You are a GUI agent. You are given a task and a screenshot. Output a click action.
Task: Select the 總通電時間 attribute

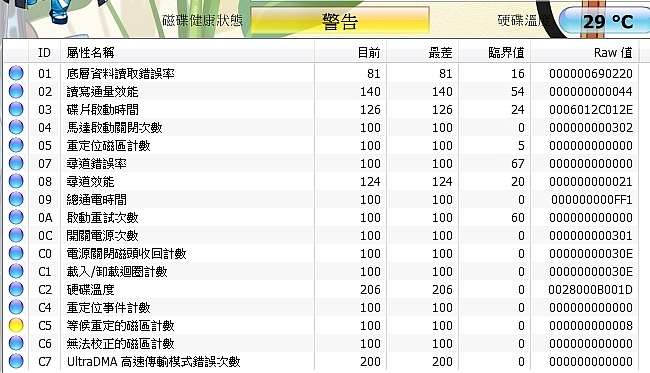coord(96,200)
